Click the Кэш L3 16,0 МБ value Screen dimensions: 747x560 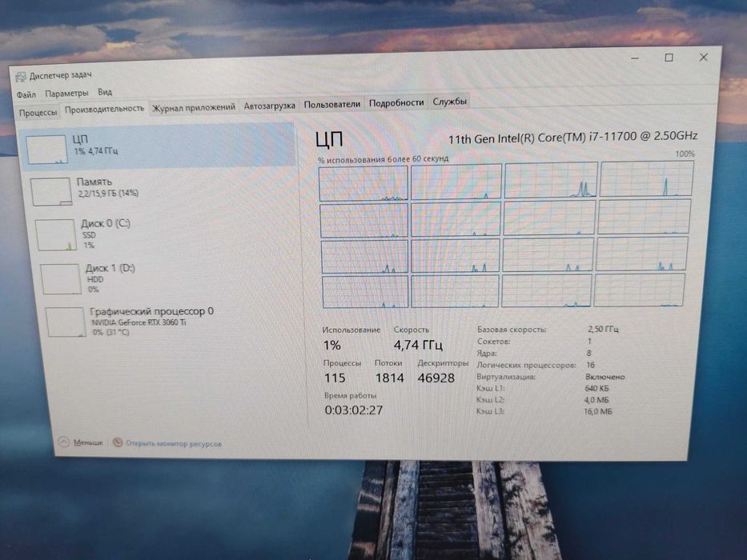tap(597, 411)
